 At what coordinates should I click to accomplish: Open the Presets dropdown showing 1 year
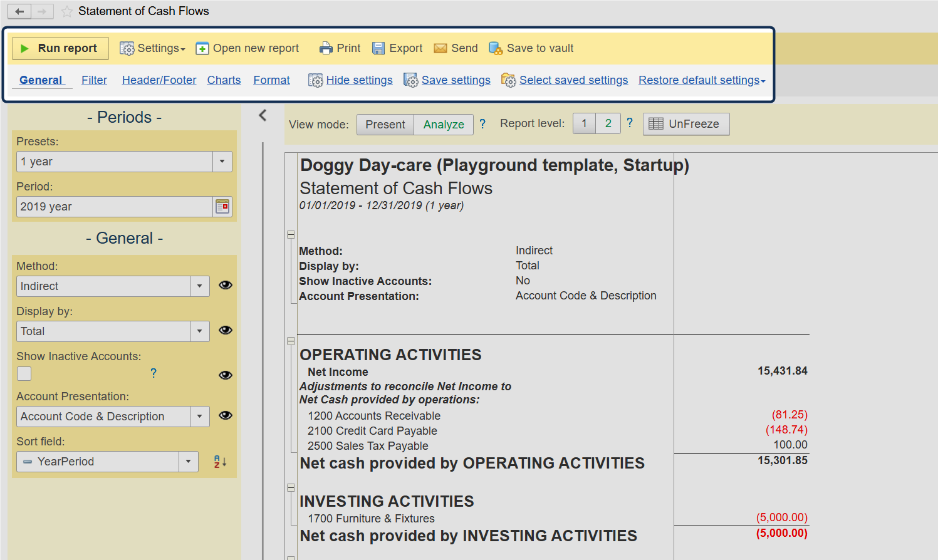[x=222, y=162]
